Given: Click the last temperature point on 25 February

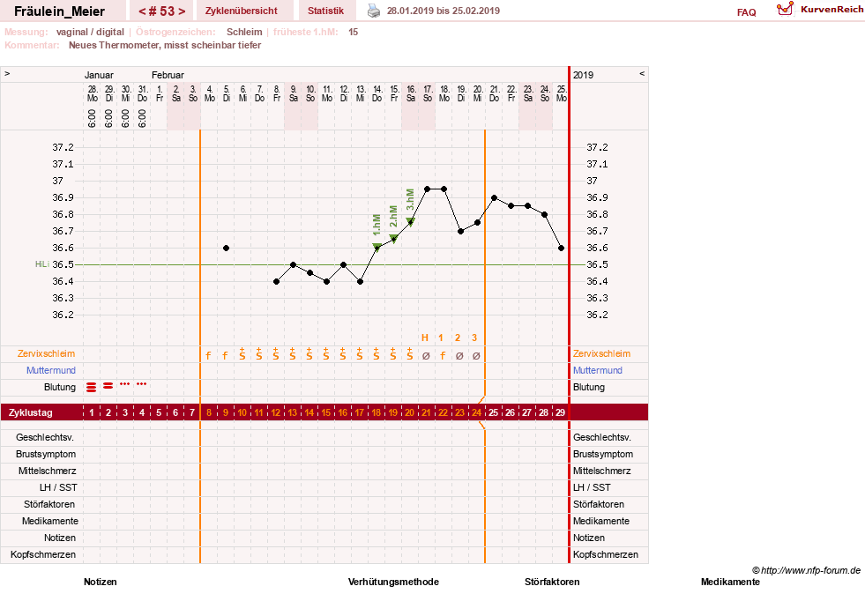Looking at the screenshot, I should point(561,249).
